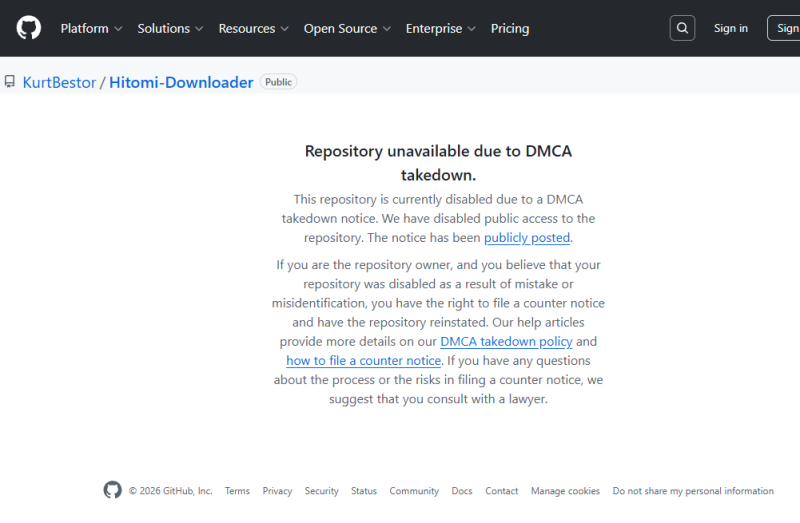Click Contact in the footer
Image resolution: width=800 pixels, height=523 pixels.
click(x=502, y=491)
